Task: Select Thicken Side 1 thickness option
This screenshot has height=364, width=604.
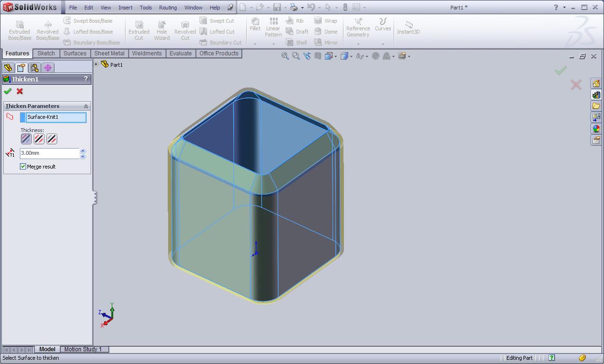Action: (x=26, y=139)
